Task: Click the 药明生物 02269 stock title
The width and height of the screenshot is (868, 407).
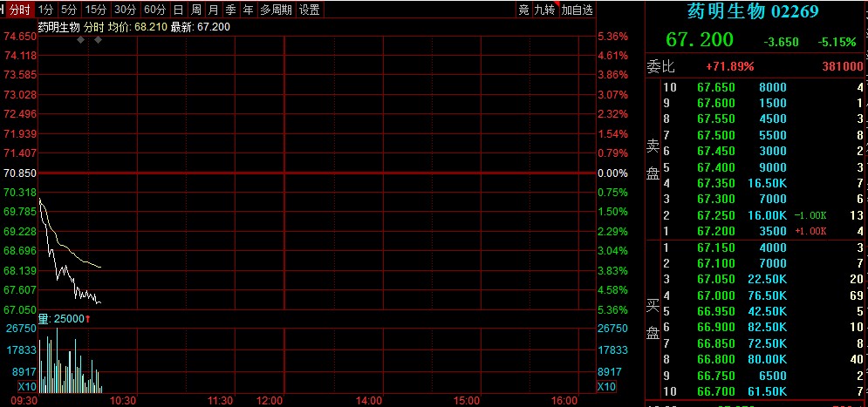Action: [x=753, y=11]
